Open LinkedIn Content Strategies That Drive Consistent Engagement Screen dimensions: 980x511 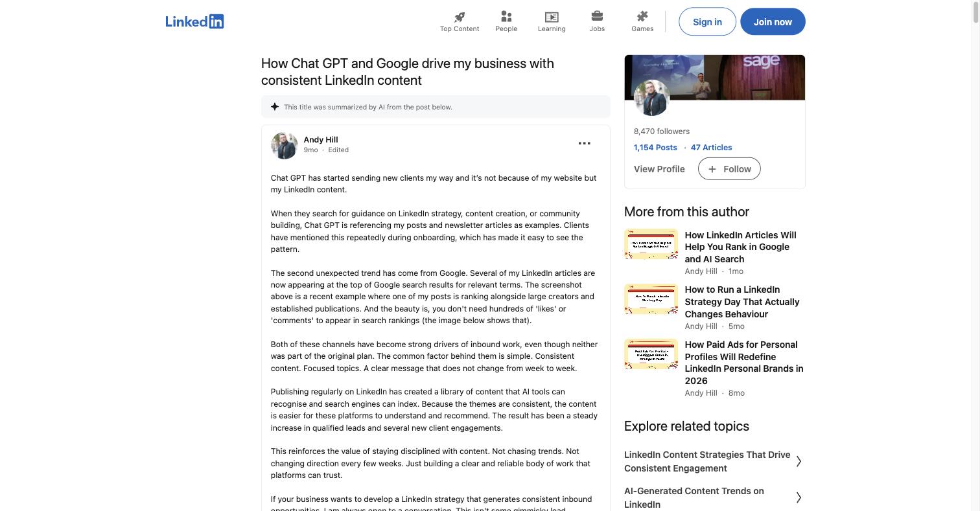[707, 461]
